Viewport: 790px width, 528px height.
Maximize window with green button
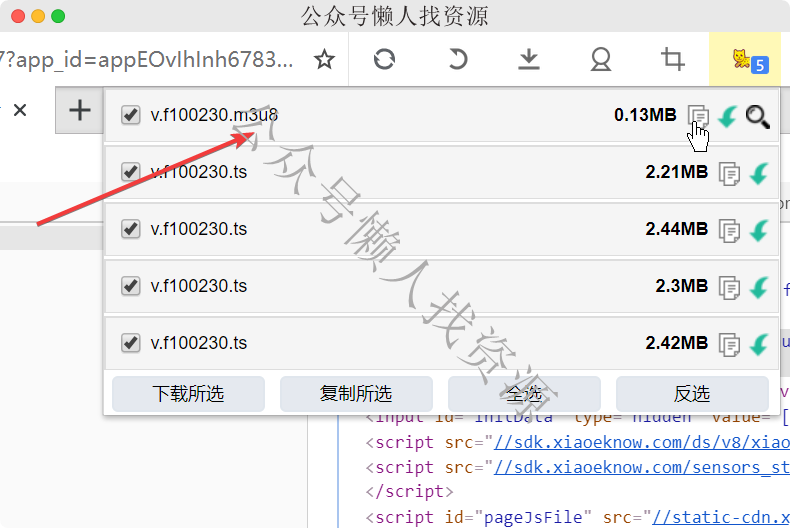point(58,16)
